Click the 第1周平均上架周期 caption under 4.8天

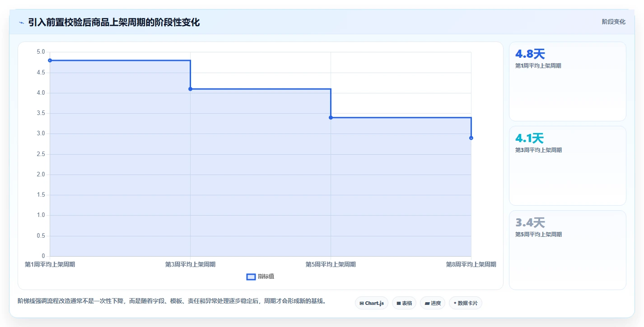pyautogui.click(x=538, y=65)
